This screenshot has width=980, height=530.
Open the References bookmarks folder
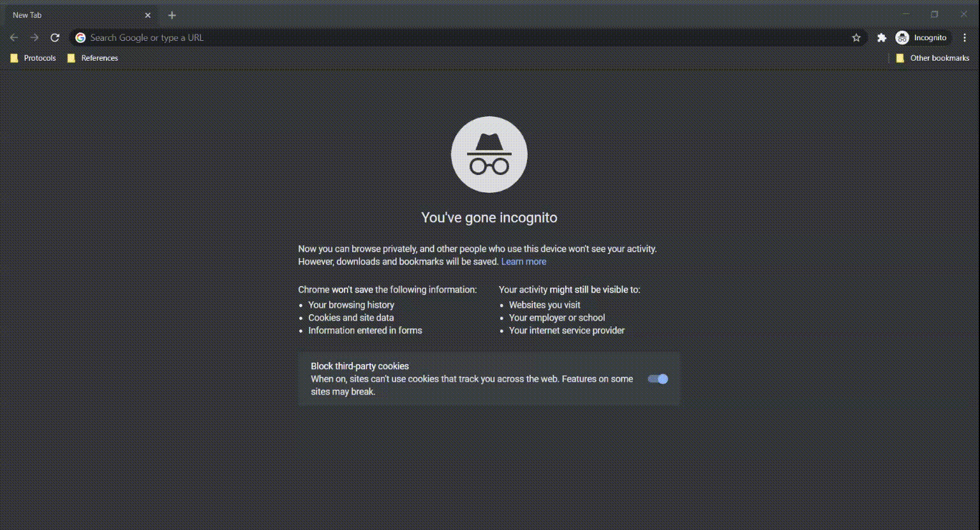93,57
